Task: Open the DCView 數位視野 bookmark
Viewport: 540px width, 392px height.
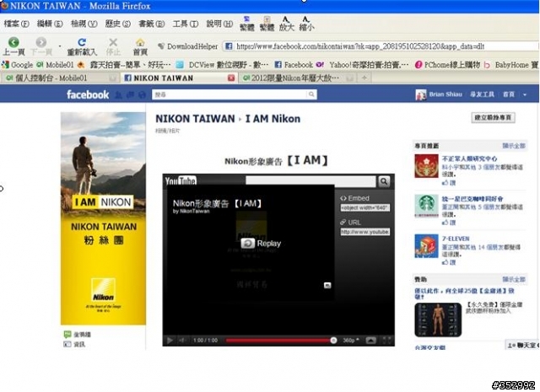Action: (x=222, y=65)
